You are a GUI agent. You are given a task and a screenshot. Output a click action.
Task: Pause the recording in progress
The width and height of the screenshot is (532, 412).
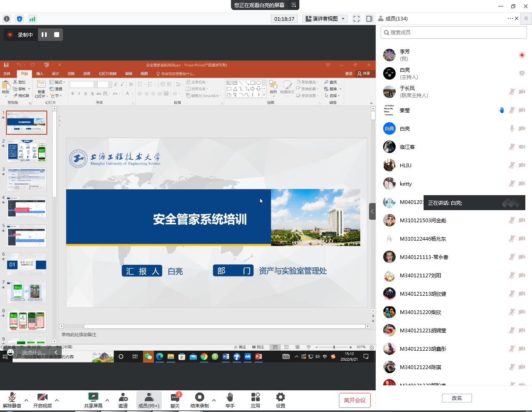(x=44, y=35)
